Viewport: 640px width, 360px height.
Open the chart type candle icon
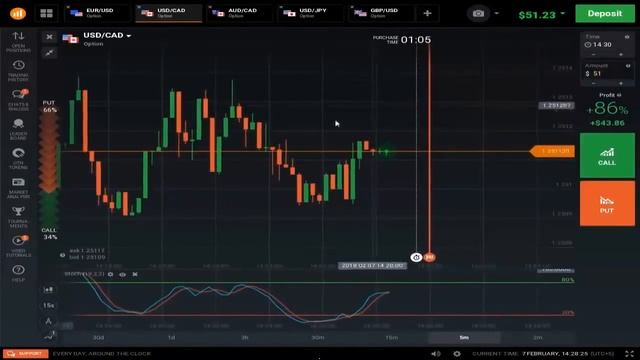pyautogui.click(x=48, y=290)
